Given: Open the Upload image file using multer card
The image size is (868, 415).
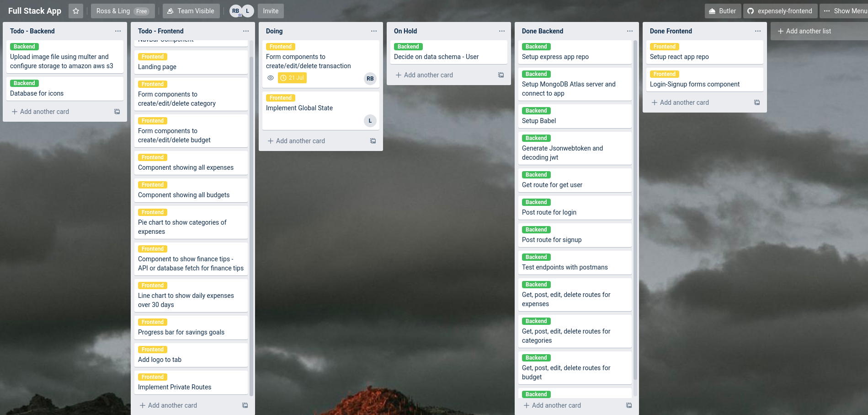Looking at the screenshot, I should pos(65,57).
